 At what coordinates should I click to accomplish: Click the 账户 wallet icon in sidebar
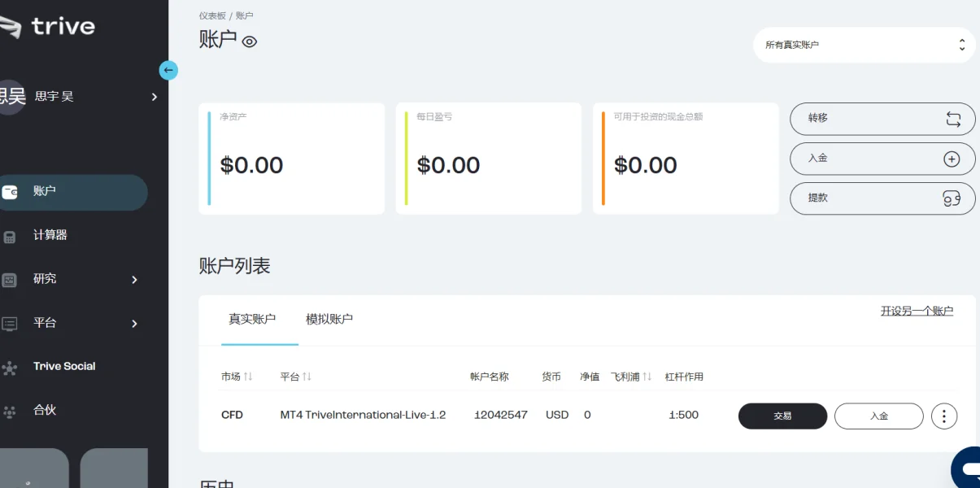coord(10,192)
